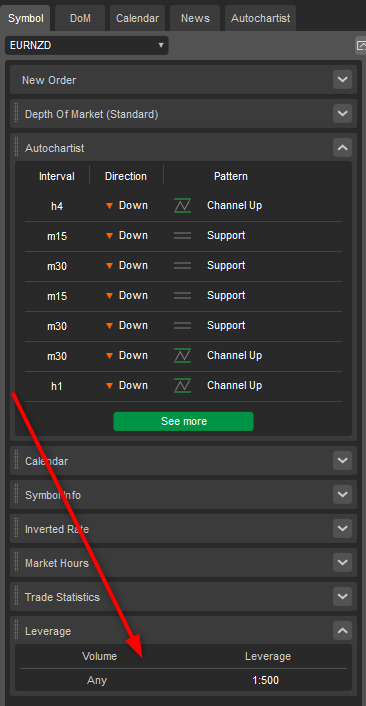This screenshot has width=366, height=706.
Task: Open the EURNZD symbol dropdown
Action: (86, 45)
